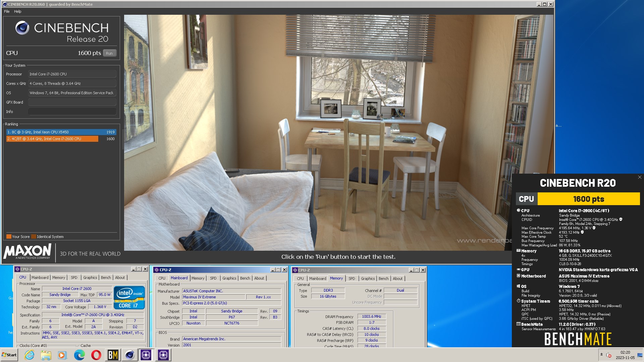The image size is (644, 362).
Task: Open the Windows Start button
Action: 9,355
